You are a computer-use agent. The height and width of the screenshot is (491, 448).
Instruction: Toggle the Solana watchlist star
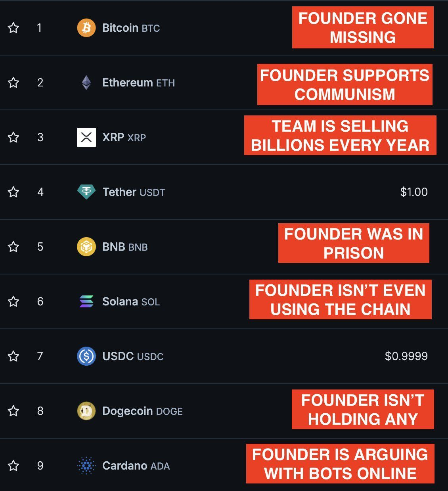coord(13,301)
